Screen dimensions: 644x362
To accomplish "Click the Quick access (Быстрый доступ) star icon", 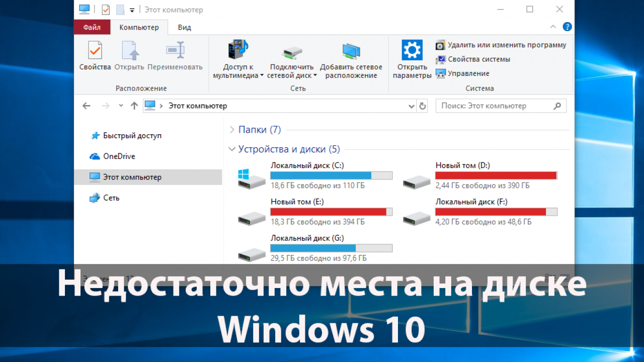I will pyautogui.click(x=95, y=136).
